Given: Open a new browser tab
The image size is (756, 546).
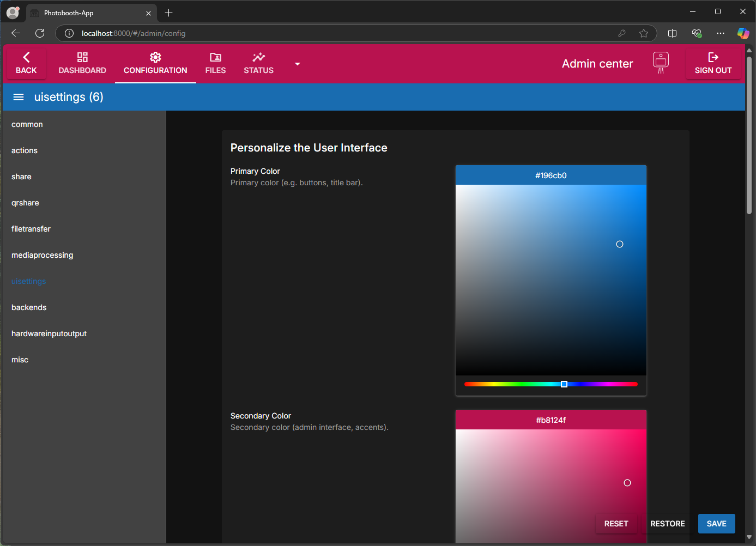Looking at the screenshot, I should coord(168,13).
